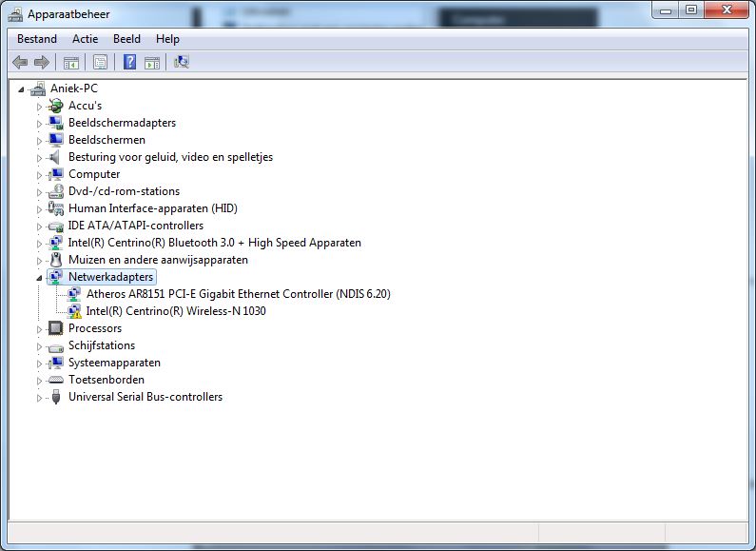Open the Bestand menu
The image size is (756, 551).
coord(37,39)
